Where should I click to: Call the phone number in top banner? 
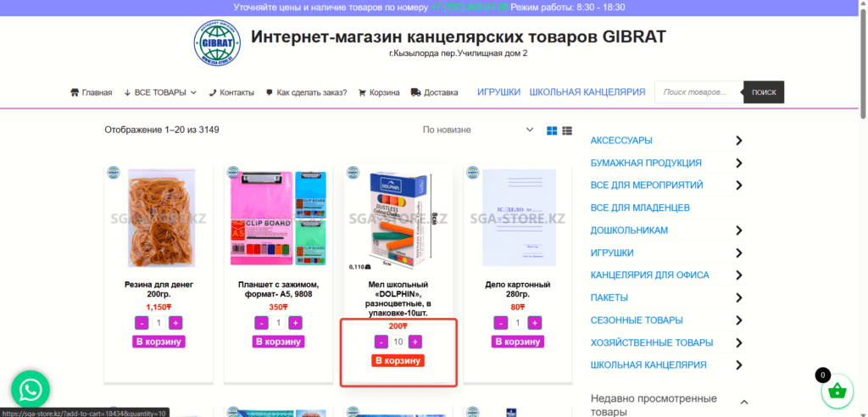(x=469, y=8)
